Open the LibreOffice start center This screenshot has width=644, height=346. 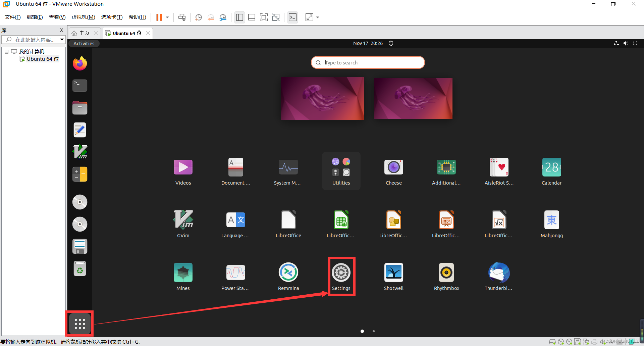[x=288, y=224]
